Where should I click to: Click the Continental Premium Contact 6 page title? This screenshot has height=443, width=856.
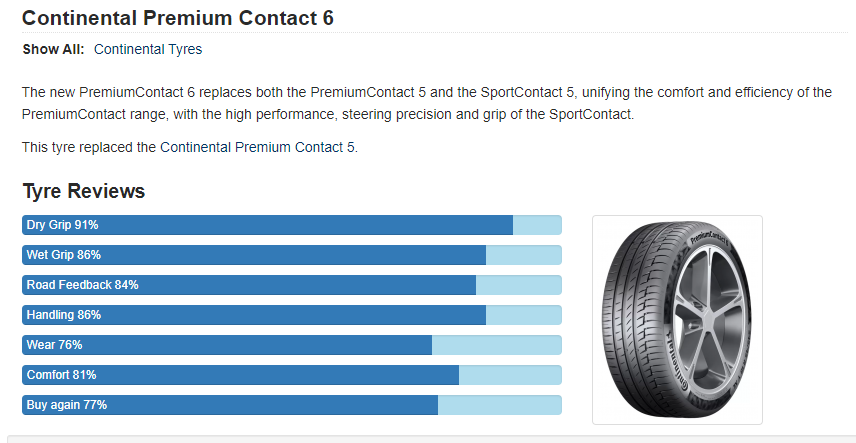[x=177, y=18]
